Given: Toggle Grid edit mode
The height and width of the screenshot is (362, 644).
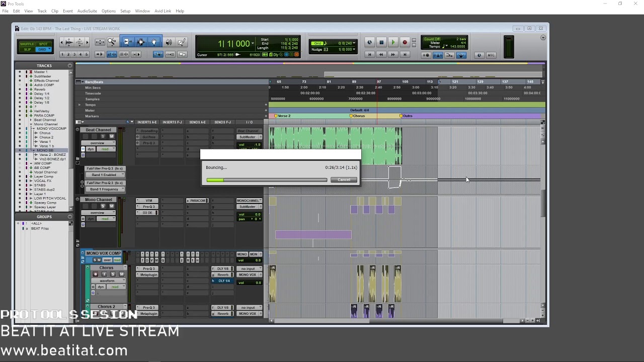Looking at the screenshot, I should [43, 49].
